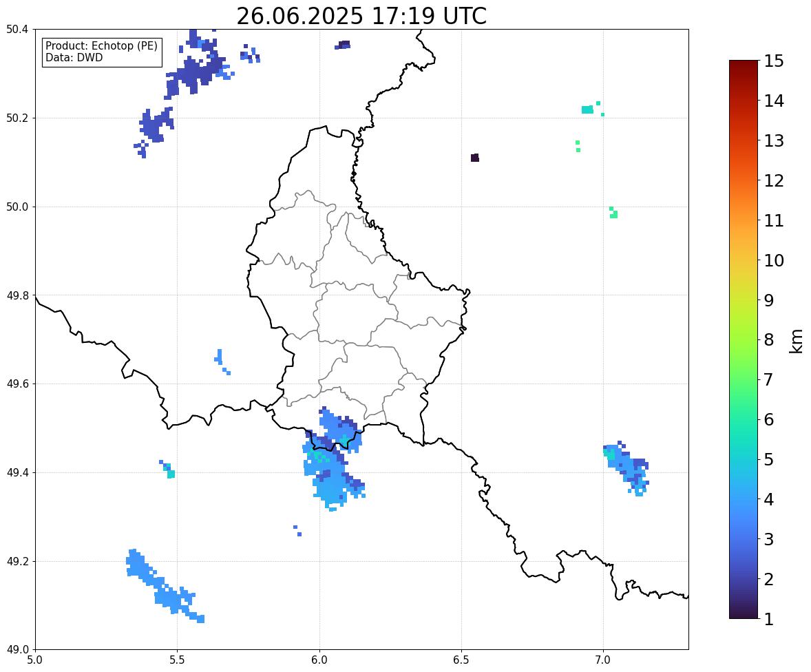Viewport: 811px width, 672px height.
Task: Click colorbar tick label 1
Action: tap(769, 619)
